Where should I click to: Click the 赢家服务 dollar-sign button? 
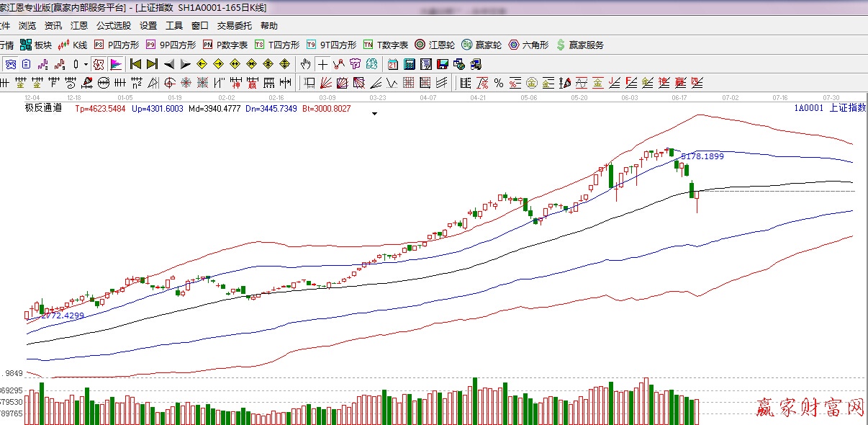579,45
